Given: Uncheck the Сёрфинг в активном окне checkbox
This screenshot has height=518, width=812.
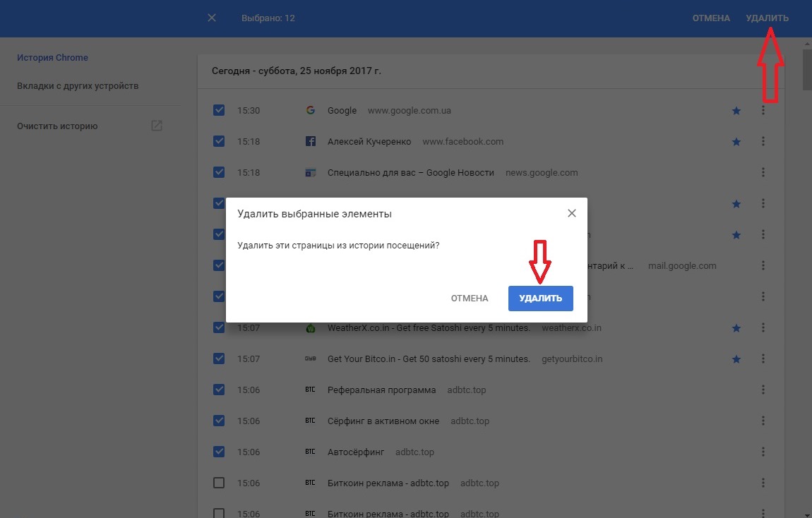Looking at the screenshot, I should pyautogui.click(x=219, y=421).
